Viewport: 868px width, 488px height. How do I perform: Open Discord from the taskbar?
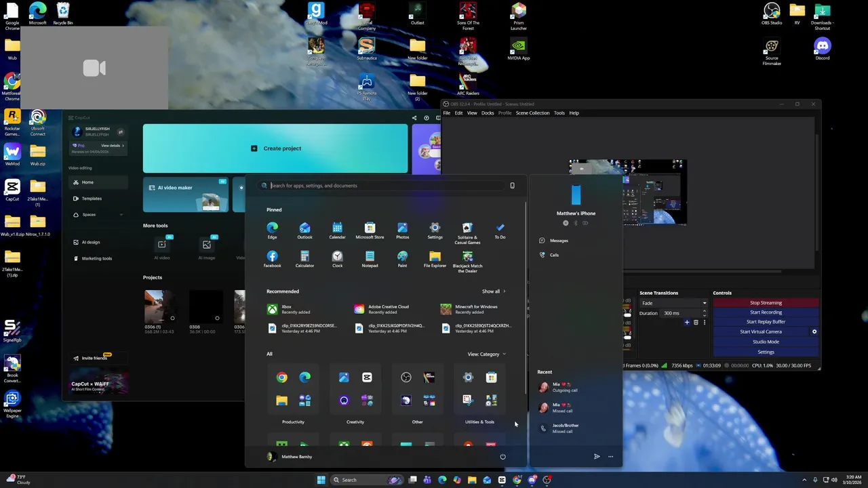pyautogui.click(x=532, y=480)
